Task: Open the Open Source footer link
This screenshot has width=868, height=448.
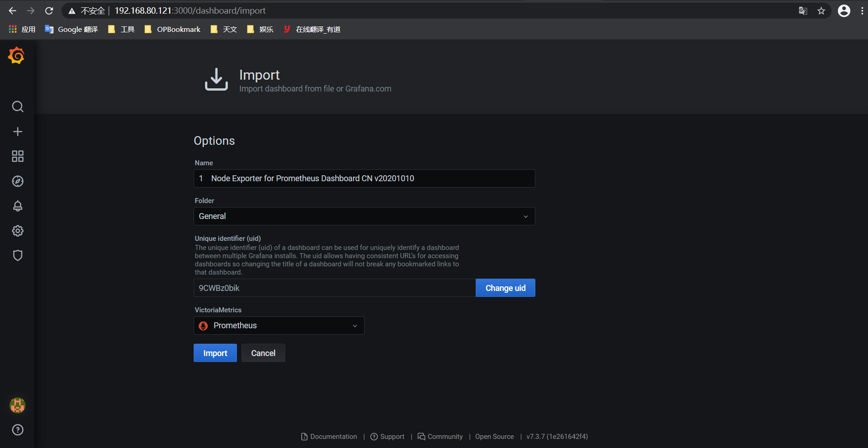Action: 494,437
